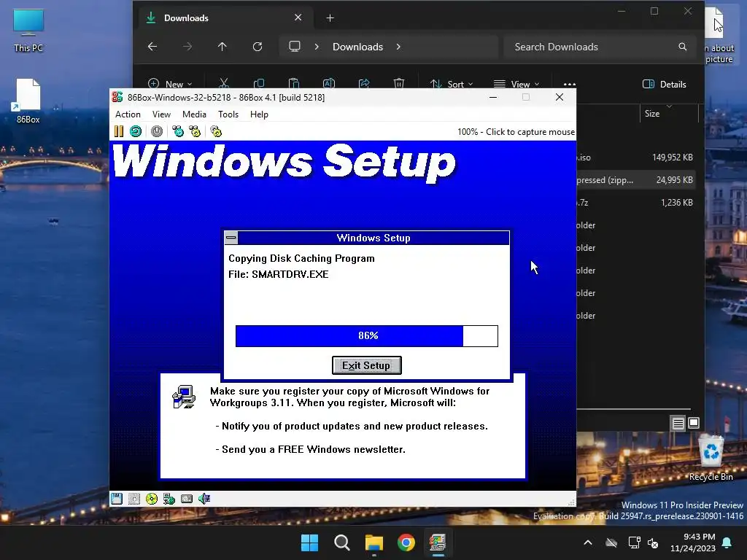Add a new tab in File Explorer
747x560 pixels.
(330, 18)
